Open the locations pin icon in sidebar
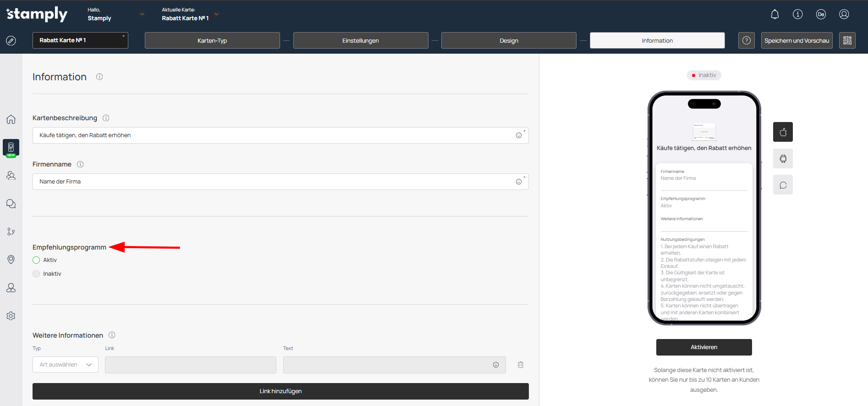Viewport: 868px width, 406px height. coord(11,260)
